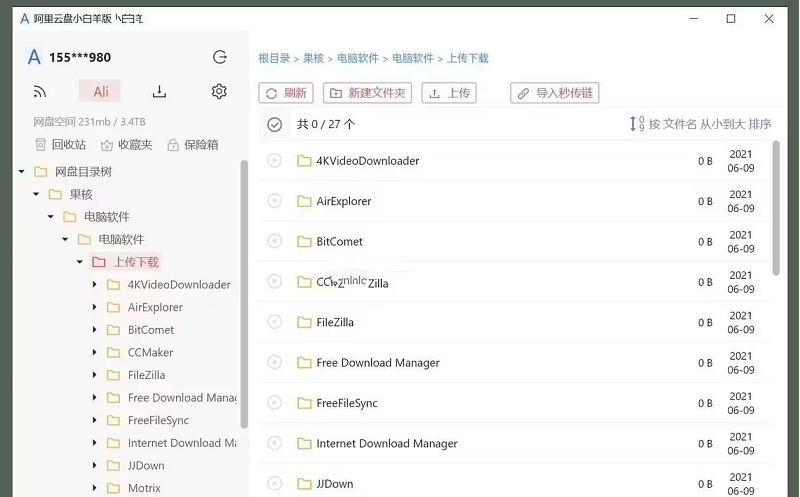Click the 上传 upload button
Viewport: 800px width, 497px height.
pos(449,93)
